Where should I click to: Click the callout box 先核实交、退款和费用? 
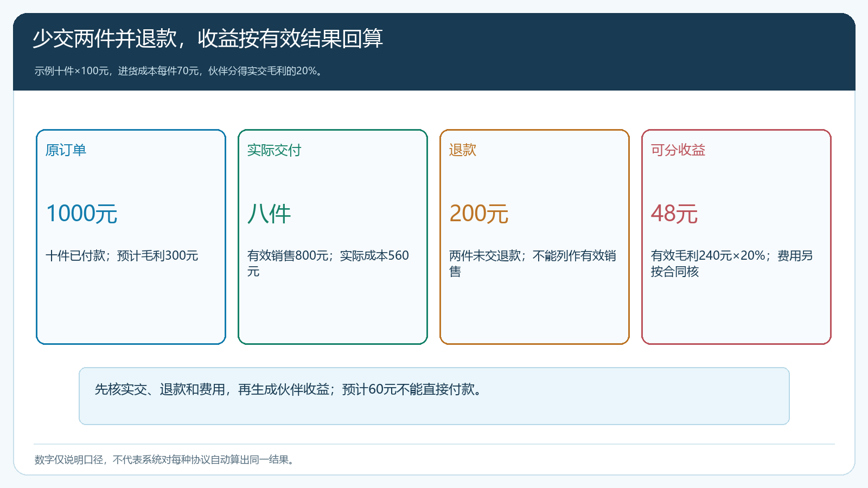(434, 396)
